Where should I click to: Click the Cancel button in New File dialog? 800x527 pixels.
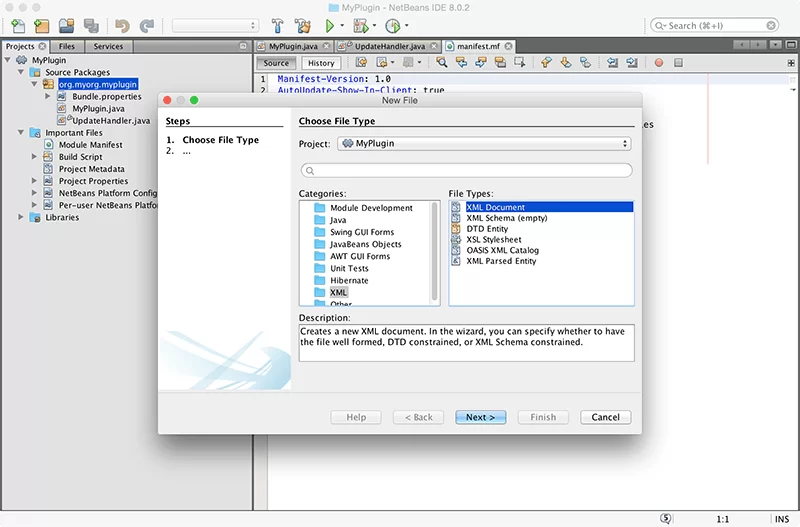[606, 417]
